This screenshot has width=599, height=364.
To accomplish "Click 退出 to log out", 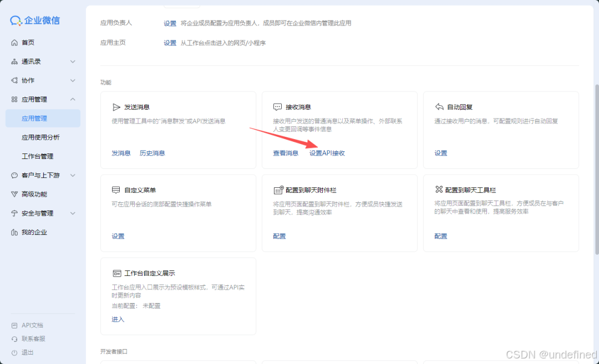I will 28,352.
